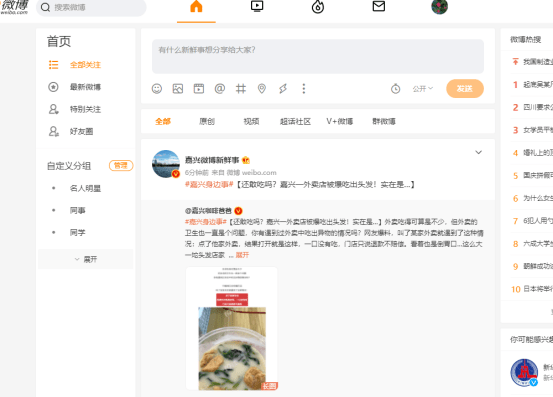Open the user profile avatar in top bar
The height and width of the screenshot is (397, 553).
point(439,7)
